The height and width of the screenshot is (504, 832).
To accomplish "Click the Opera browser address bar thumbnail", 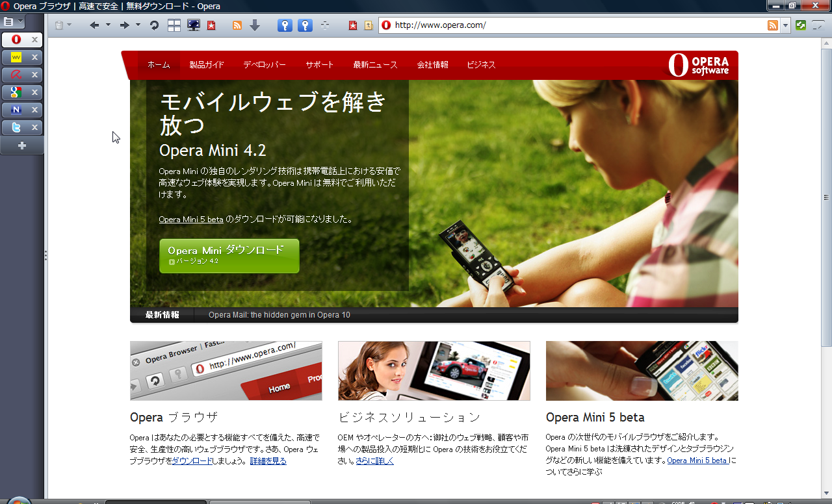I will (x=226, y=371).
